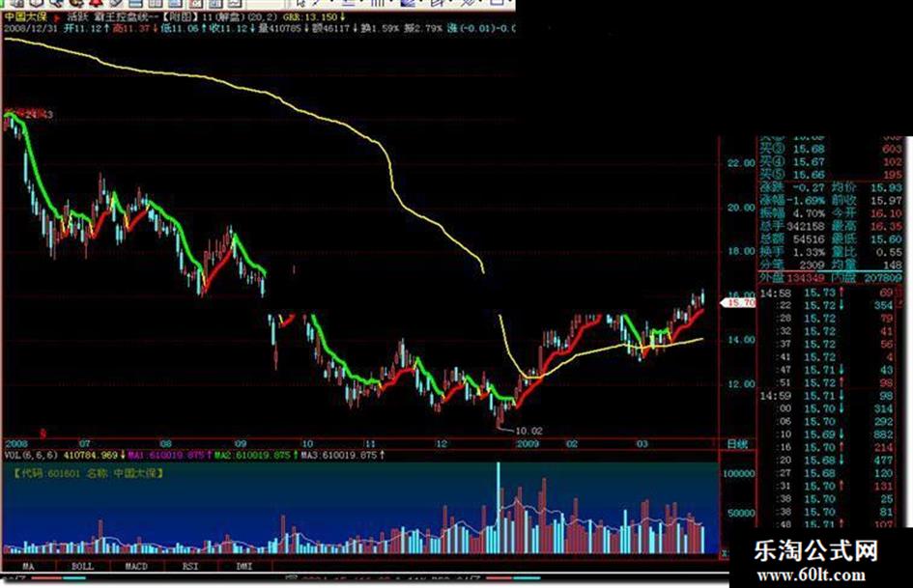Click the GBR: 13.150 indicator value

tap(313, 16)
